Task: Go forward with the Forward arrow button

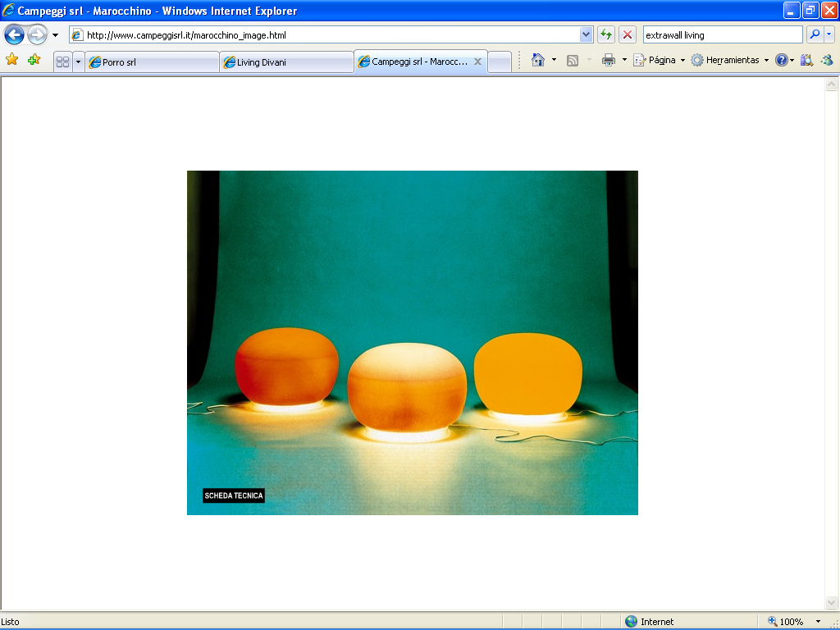Action: 37,35
